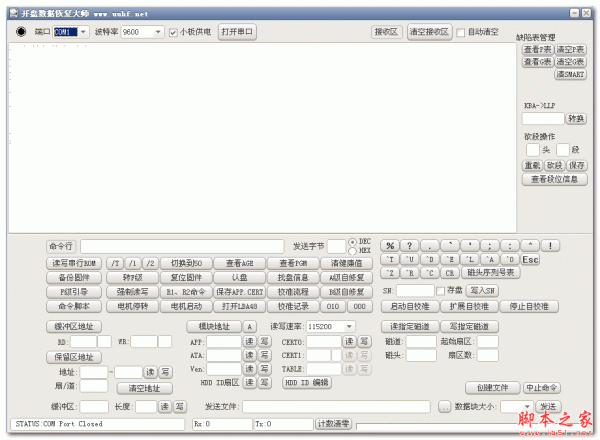Select the HEX radio button
The height and width of the screenshot is (440, 600).
point(352,251)
